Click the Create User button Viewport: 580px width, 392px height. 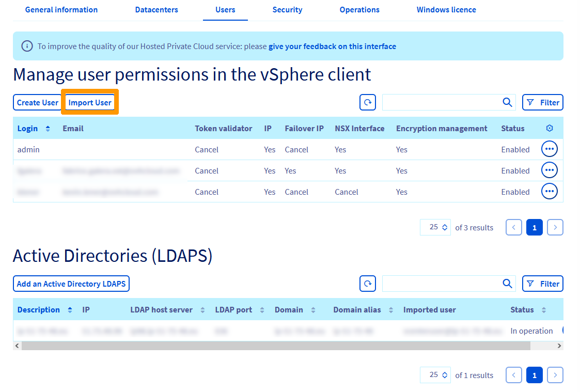(x=37, y=102)
